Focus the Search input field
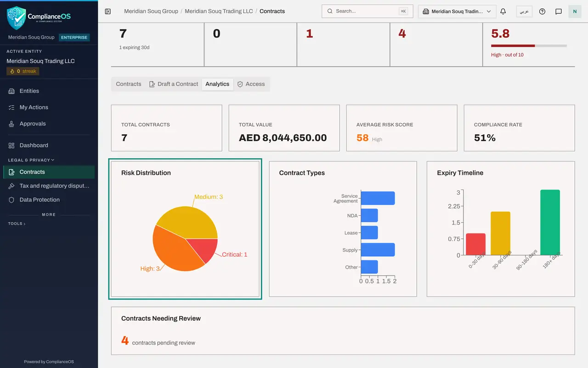The width and height of the screenshot is (588, 368). click(x=367, y=11)
